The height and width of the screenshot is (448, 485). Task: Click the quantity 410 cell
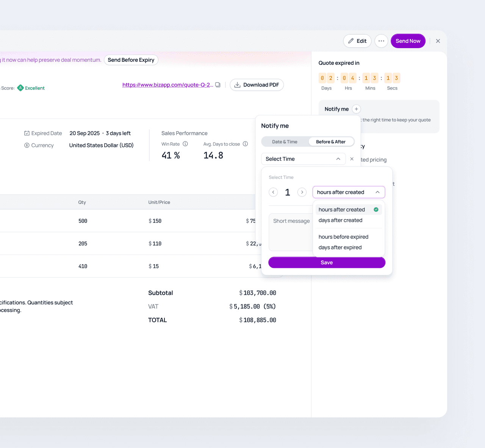[83, 266]
